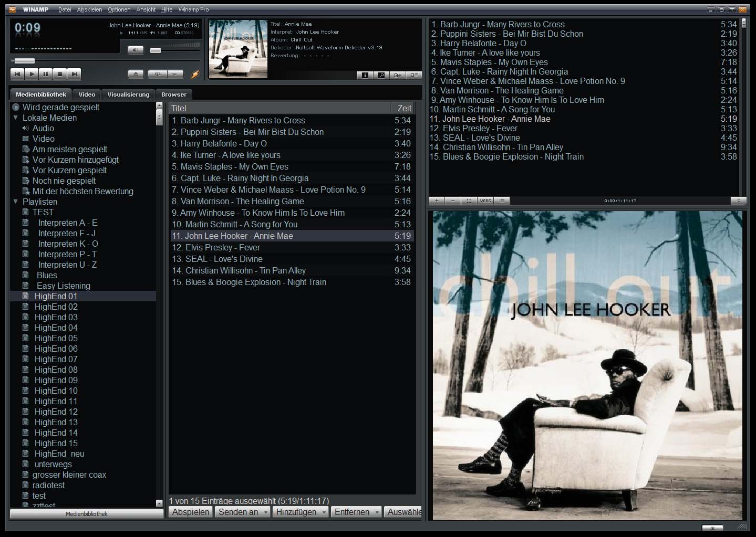Pause the current song
This screenshot has height=537, width=756.
coord(46,74)
